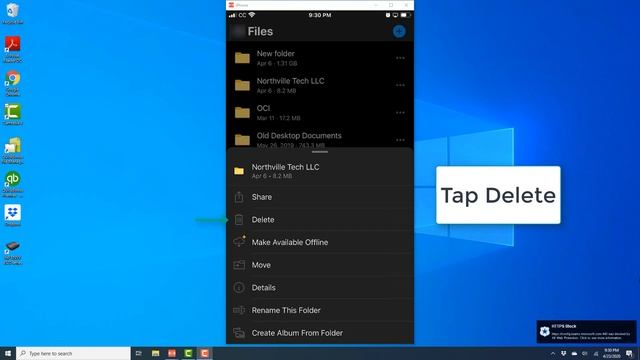
Task: Open the Windows Start menu
Action: [8, 353]
